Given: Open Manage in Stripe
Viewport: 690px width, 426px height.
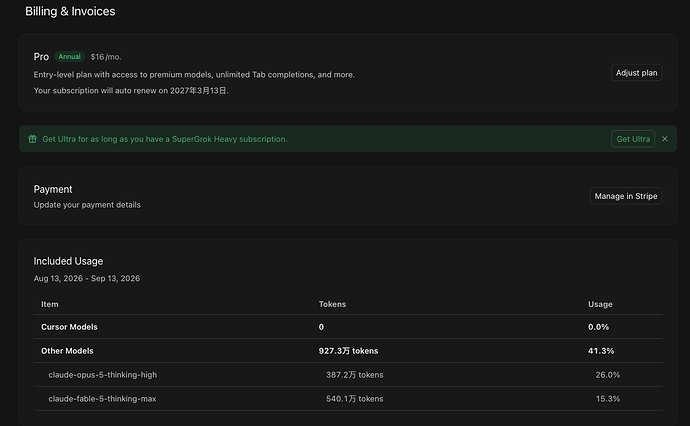Looking at the screenshot, I should coord(626,196).
